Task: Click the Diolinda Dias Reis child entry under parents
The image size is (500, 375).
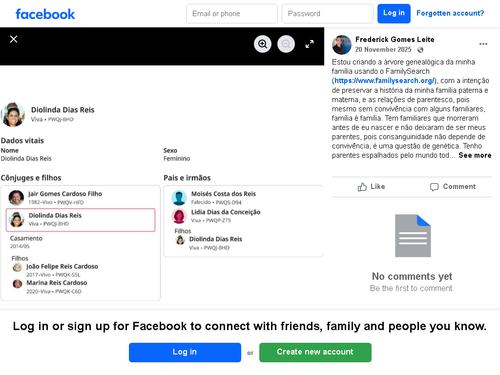Action: point(209,243)
